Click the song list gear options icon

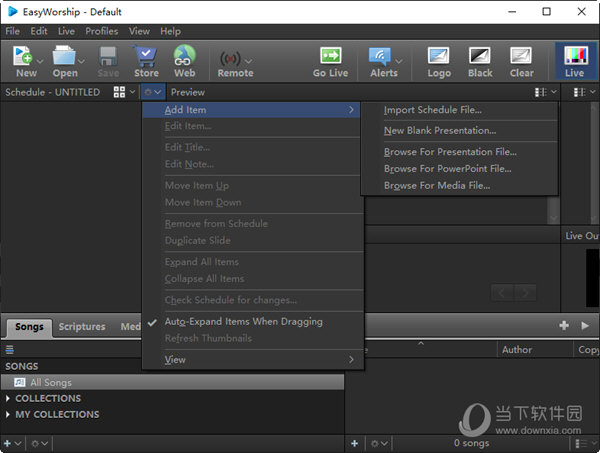point(375,443)
